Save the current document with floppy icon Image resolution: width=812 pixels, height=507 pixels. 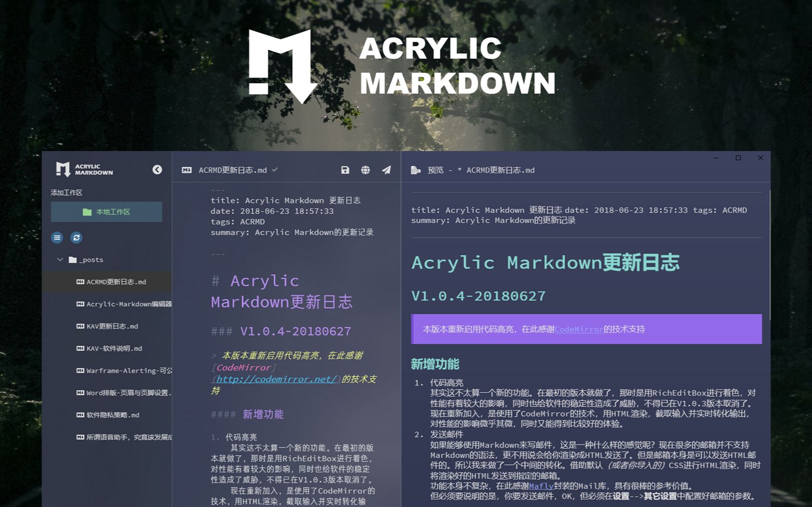coord(345,170)
